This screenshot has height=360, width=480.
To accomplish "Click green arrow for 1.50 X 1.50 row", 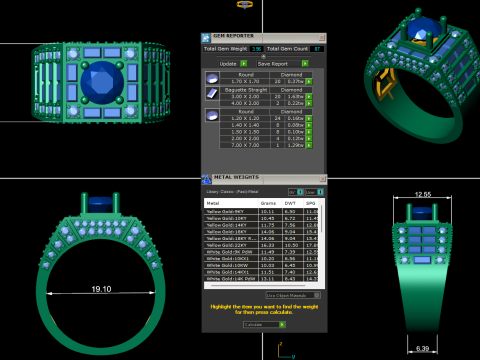I will (x=309, y=132).
